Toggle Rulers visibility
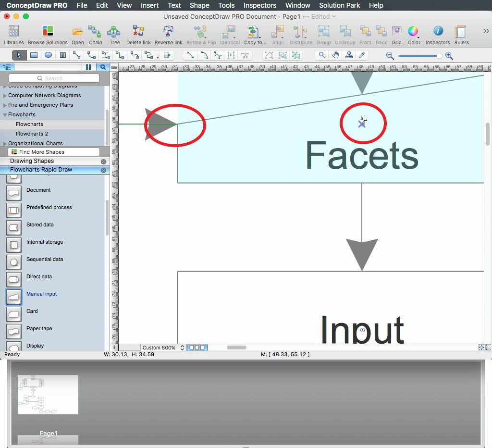Screen dimensions: 492x448 pyautogui.click(x=461, y=32)
